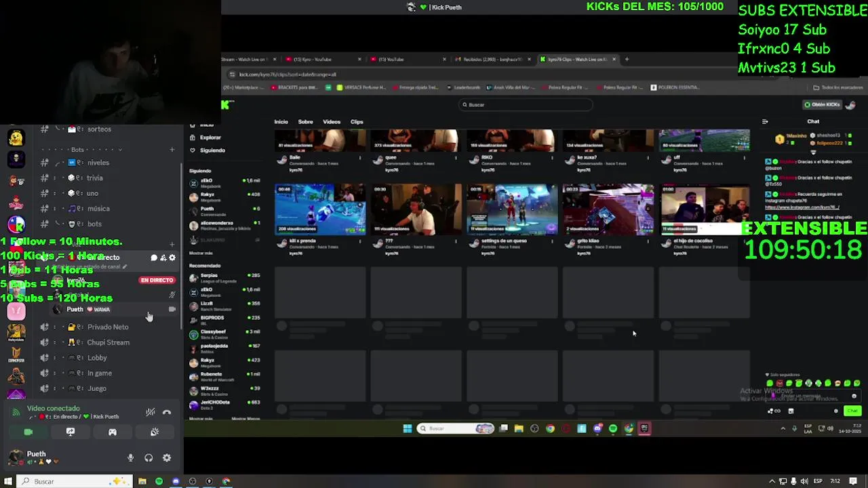Open the Discord soundboard button
868x488 pixels.
[x=155, y=432]
